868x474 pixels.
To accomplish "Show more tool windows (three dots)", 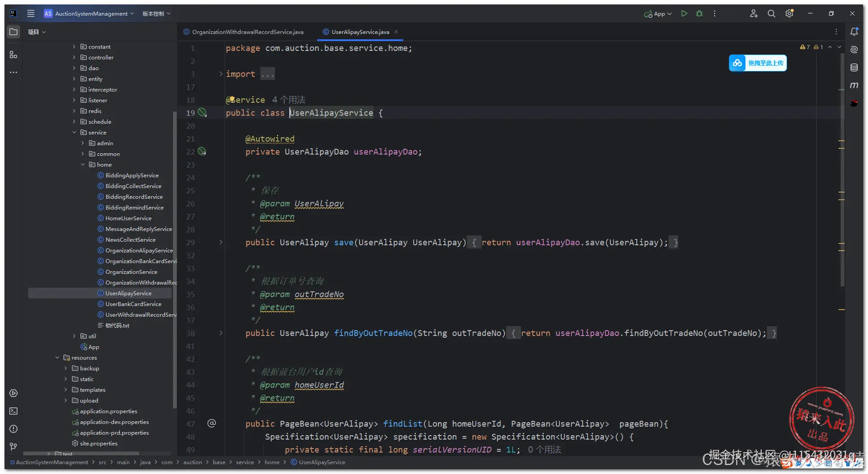I will click(x=13, y=72).
